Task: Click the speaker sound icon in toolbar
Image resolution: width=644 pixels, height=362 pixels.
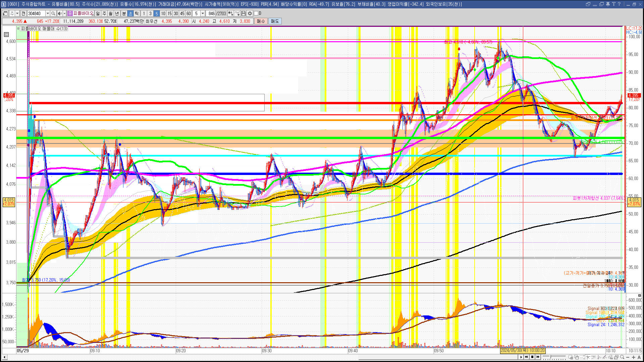Action: pos(59,13)
